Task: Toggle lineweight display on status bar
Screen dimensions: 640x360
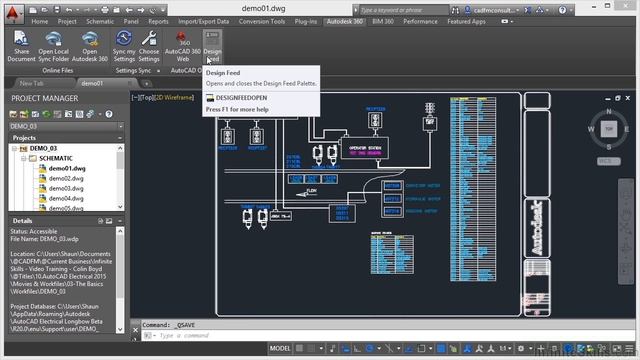Action: click(x=441, y=349)
